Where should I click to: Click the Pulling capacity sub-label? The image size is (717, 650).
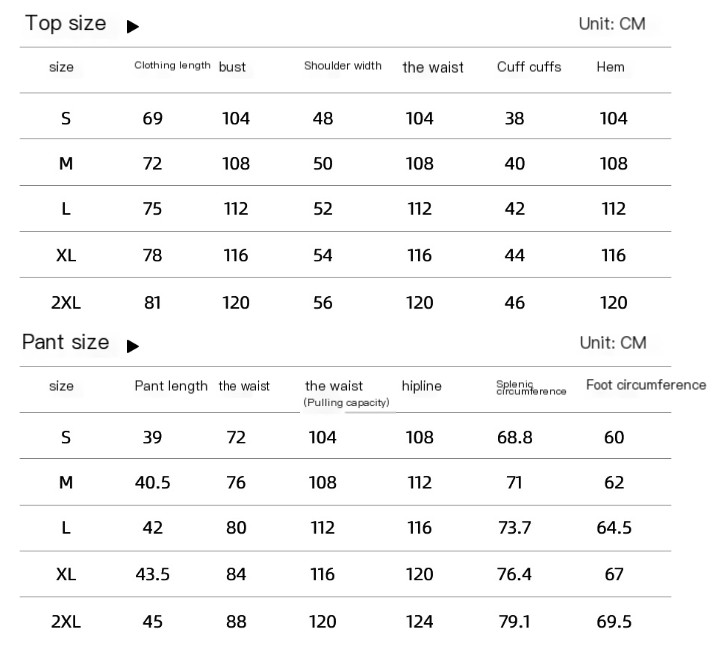pyautogui.click(x=346, y=403)
